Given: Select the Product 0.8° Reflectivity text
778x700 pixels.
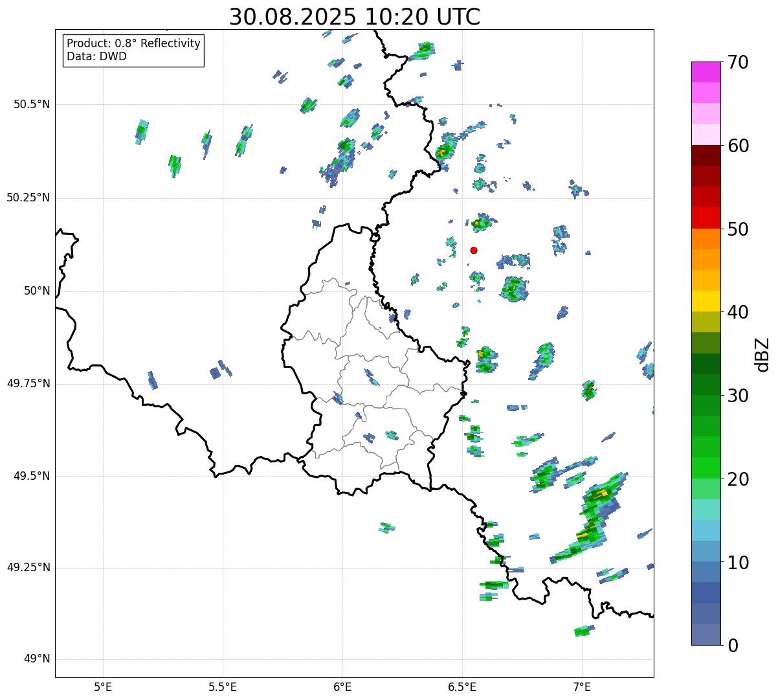Looking at the screenshot, I should tap(133, 43).
